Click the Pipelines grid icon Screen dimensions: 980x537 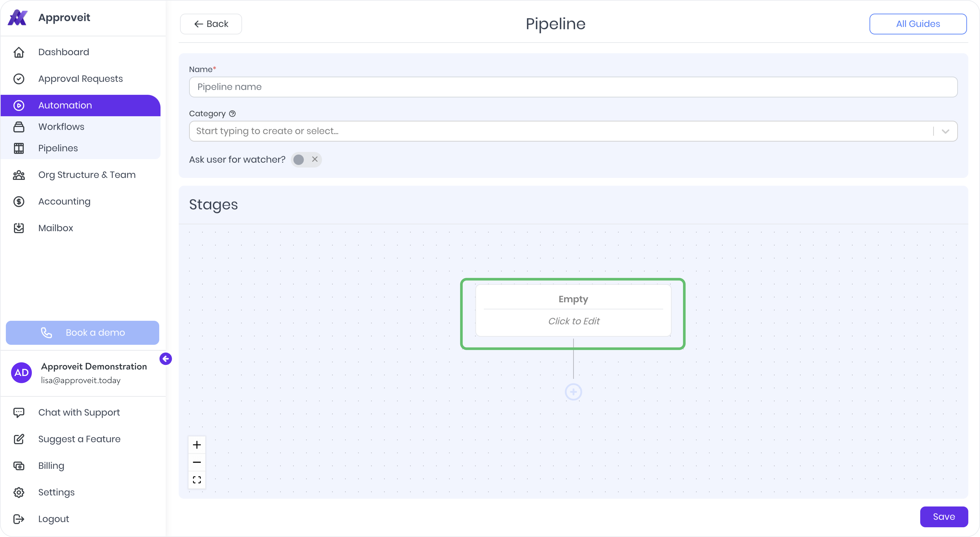pyautogui.click(x=19, y=148)
